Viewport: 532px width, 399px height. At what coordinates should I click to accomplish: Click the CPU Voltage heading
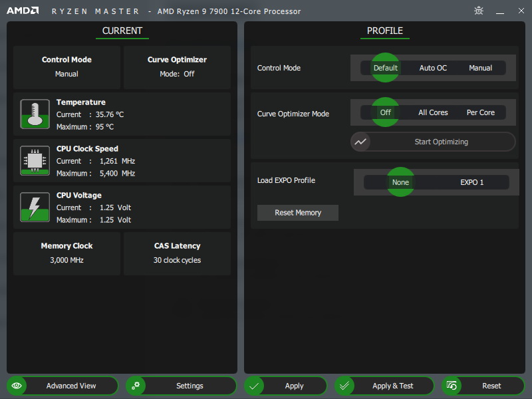(79, 195)
